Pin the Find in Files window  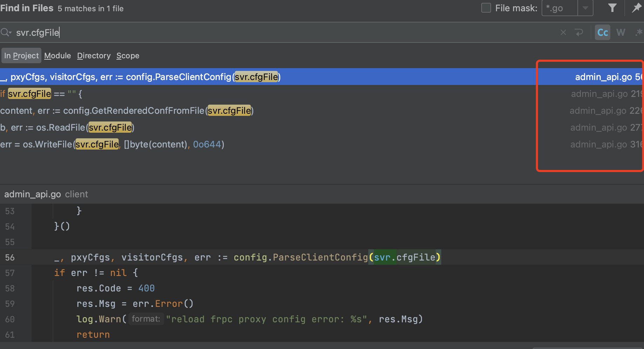point(636,8)
